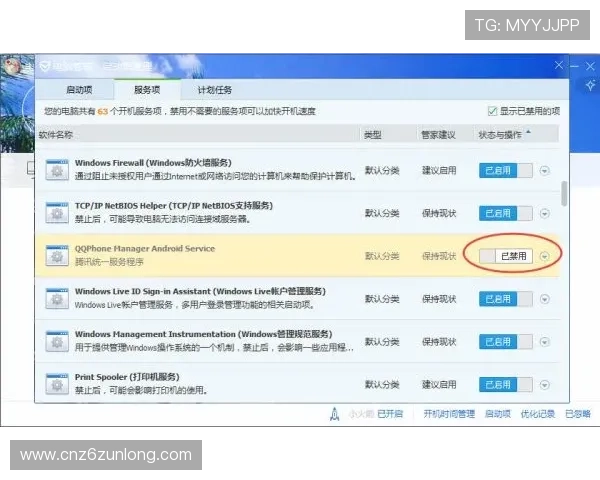Uncheck 显示已禁用的项 checkbox
The height and width of the screenshot is (480, 600).
(x=492, y=111)
